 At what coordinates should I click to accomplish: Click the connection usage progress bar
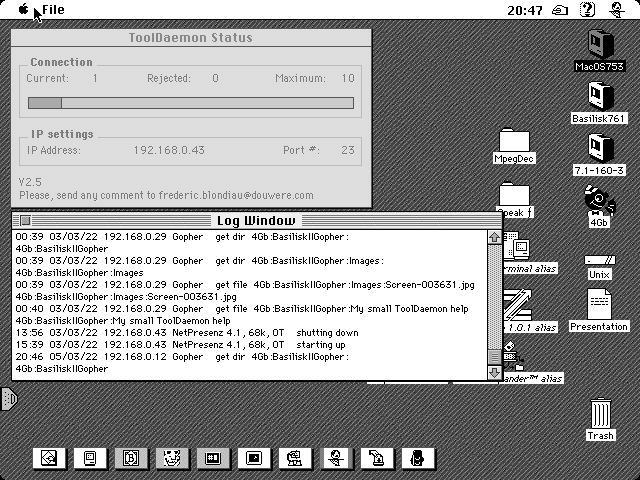coord(190,103)
